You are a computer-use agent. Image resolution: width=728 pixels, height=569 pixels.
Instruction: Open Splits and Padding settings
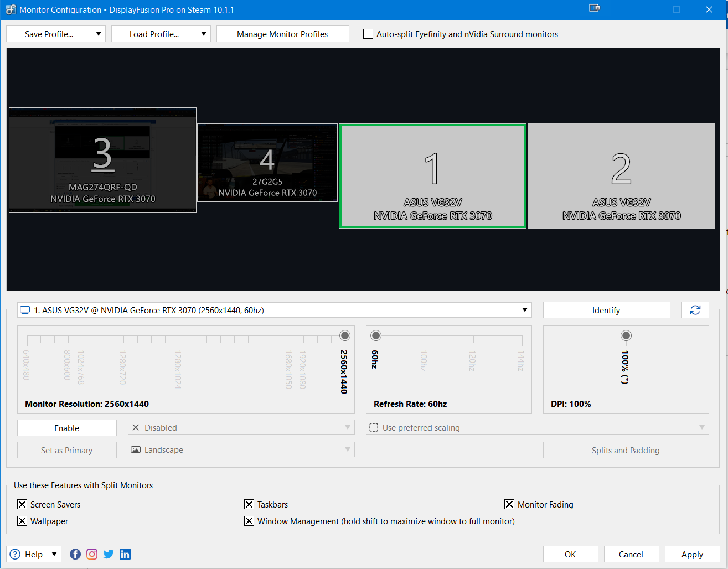(626, 450)
